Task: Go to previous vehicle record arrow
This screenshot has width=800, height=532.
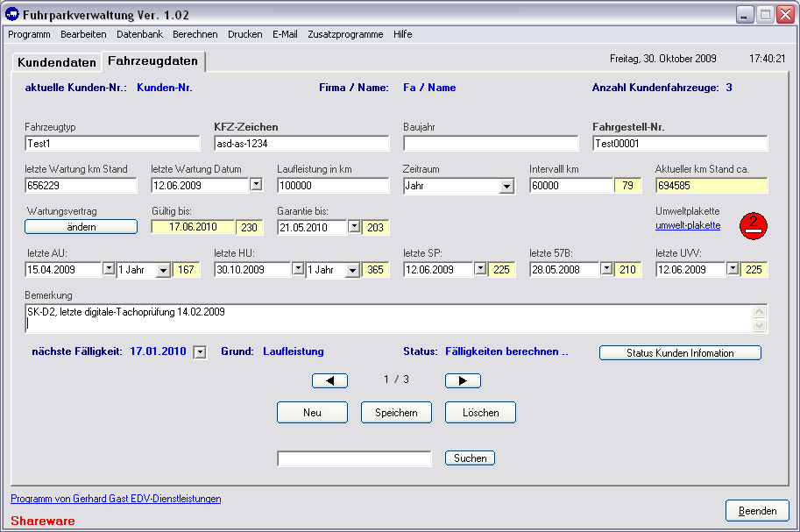Action: (x=329, y=380)
